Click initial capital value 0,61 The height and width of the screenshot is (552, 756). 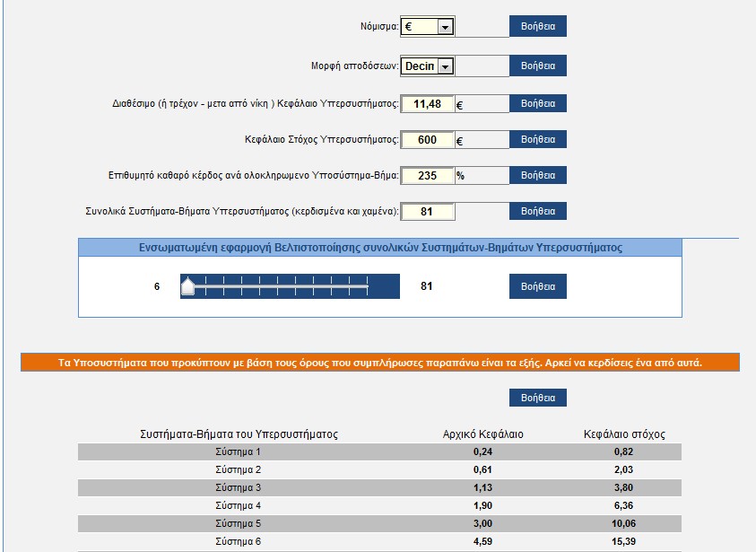click(482, 470)
